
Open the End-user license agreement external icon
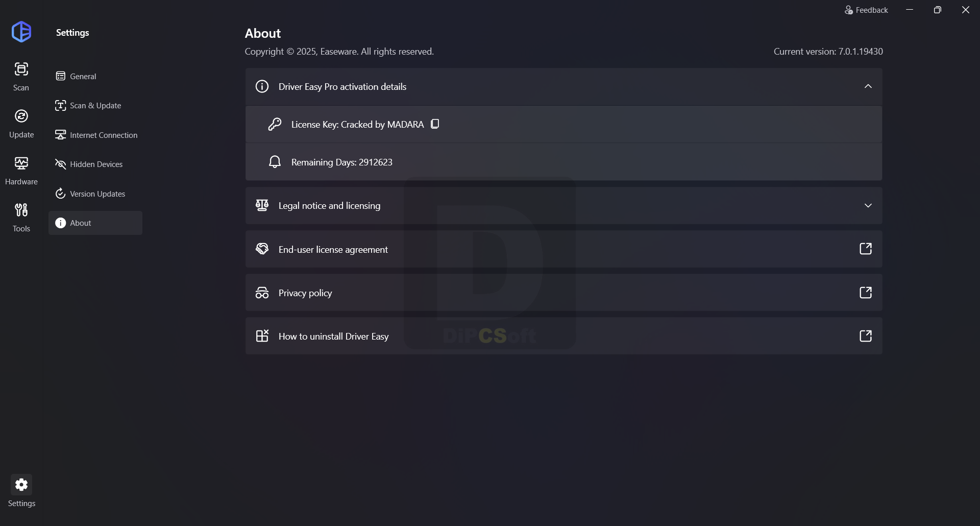[866, 249]
